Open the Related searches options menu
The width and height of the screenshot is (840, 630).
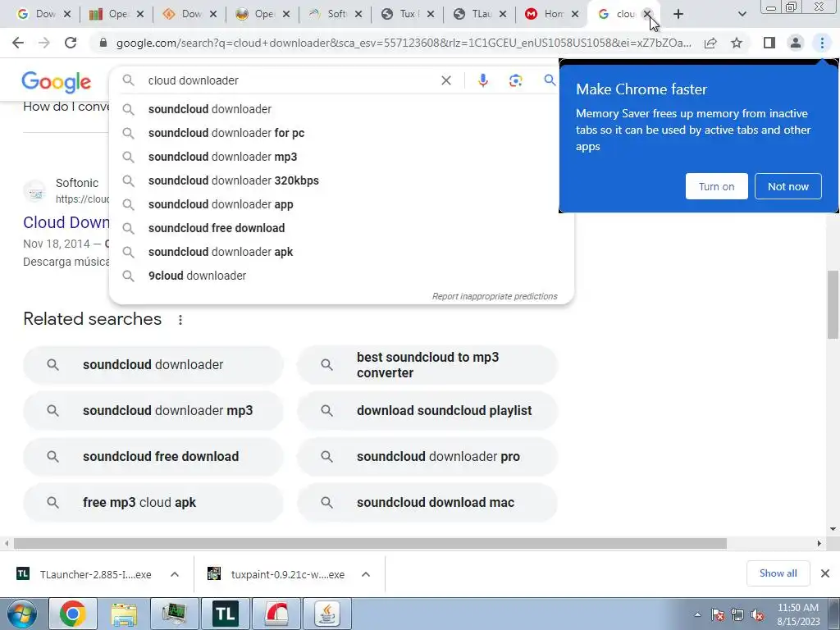[180, 320]
